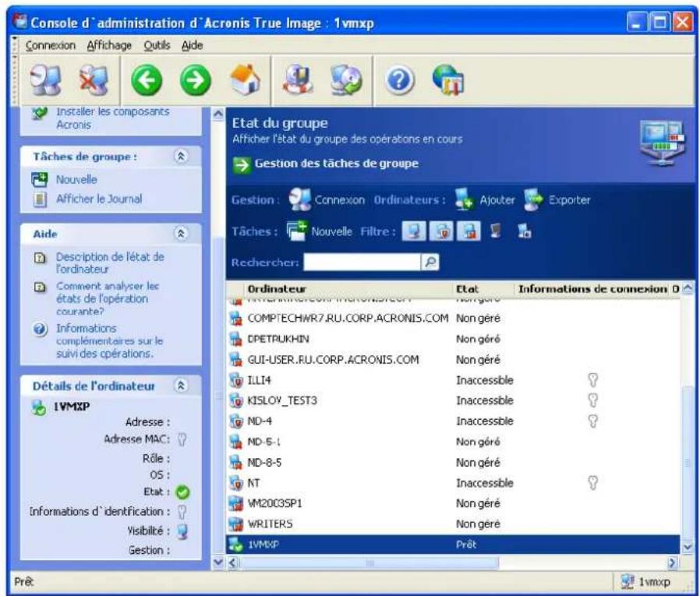Open Comment analyser les états help link
Viewport: 700px width, 596px height.
[107, 298]
